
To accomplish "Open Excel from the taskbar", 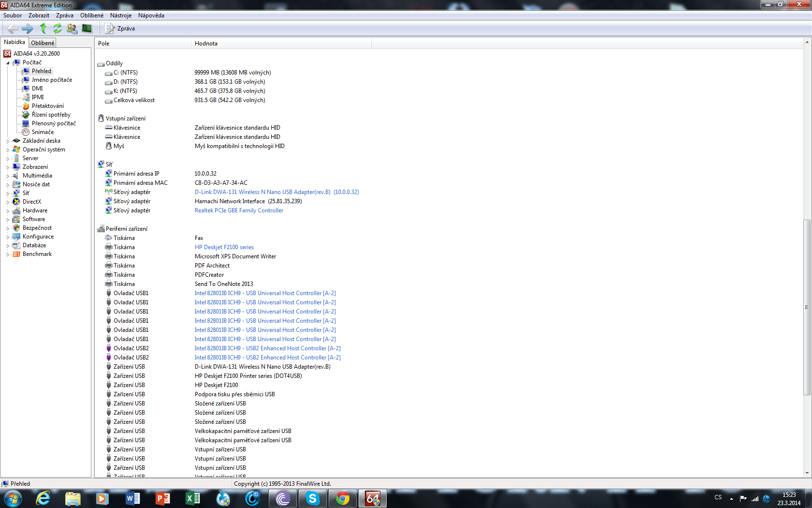I will tap(192, 498).
